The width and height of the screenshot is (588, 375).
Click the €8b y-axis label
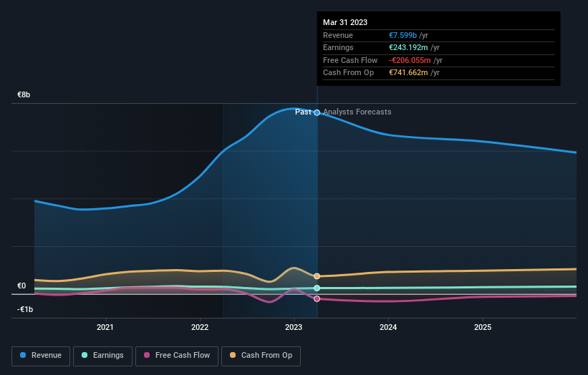[x=24, y=94]
